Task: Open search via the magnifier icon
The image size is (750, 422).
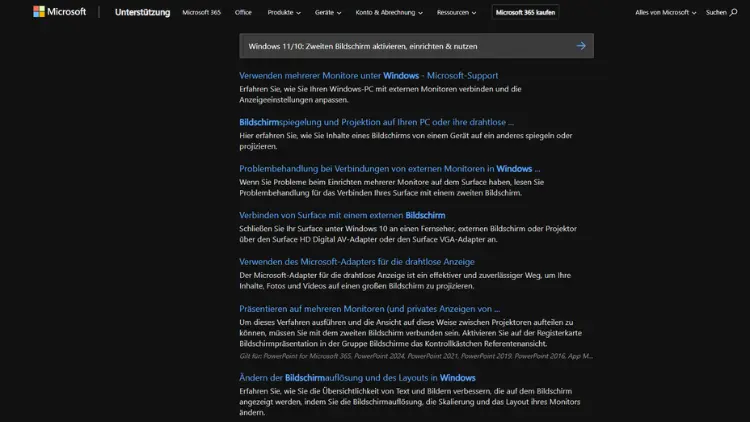Action: (x=733, y=12)
